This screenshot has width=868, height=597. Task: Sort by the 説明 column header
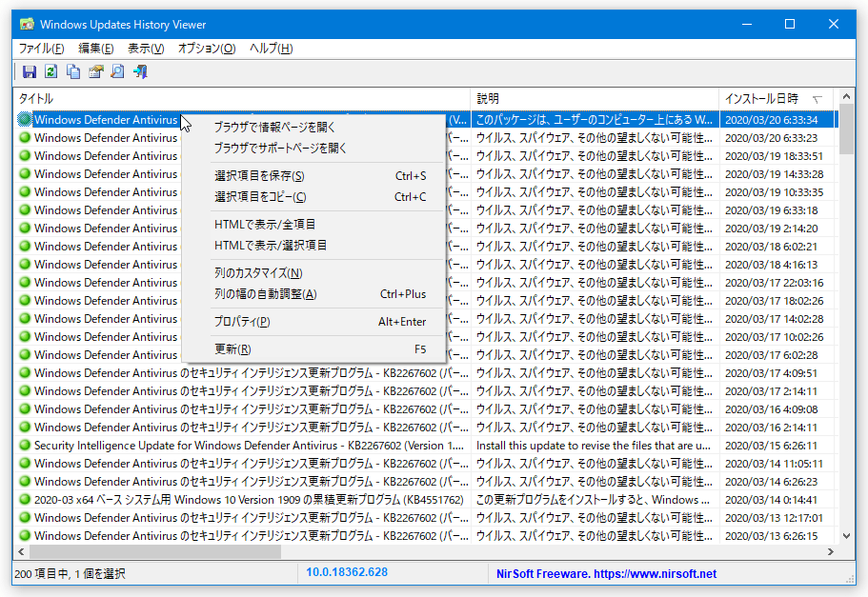coord(595,99)
